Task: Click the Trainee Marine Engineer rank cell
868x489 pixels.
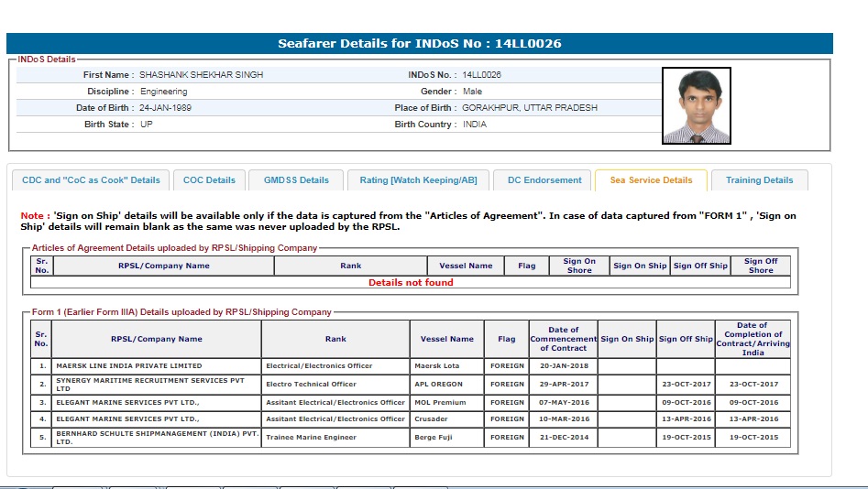Action: 311,437
